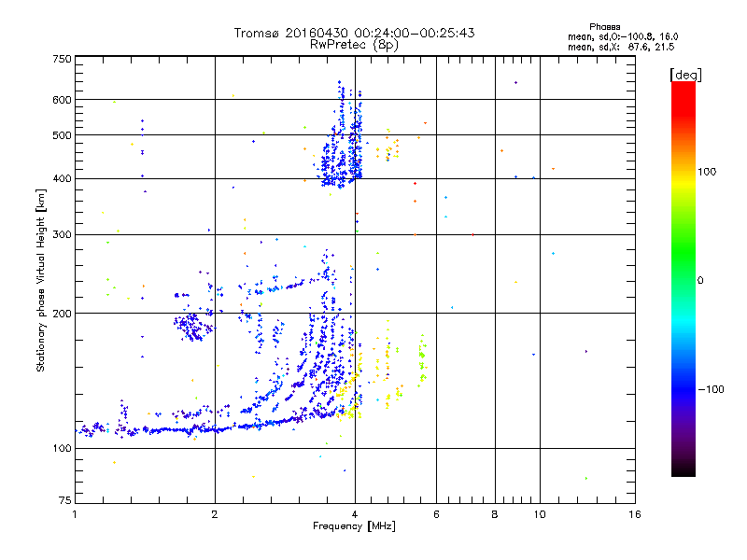The width and height of the screenshot is (747, 560).
Task: Click the "Frequency [MHz]" axis label
Action: click(354, 526)
